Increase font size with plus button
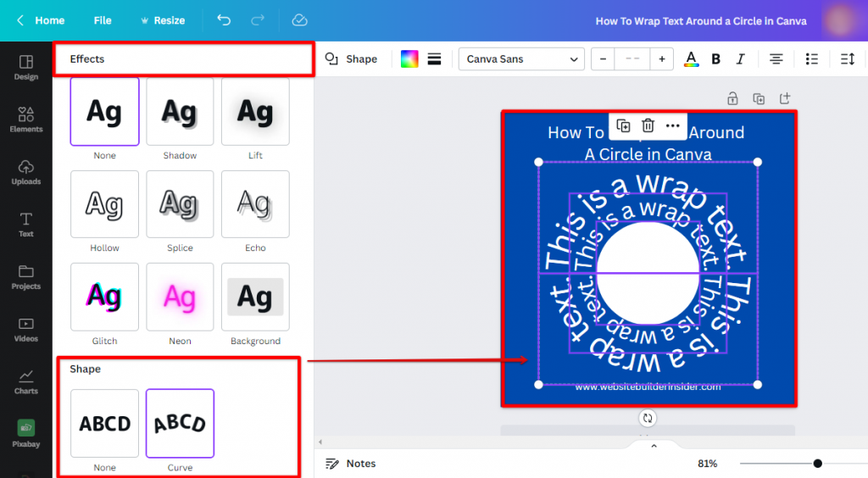 pos(661,58)
